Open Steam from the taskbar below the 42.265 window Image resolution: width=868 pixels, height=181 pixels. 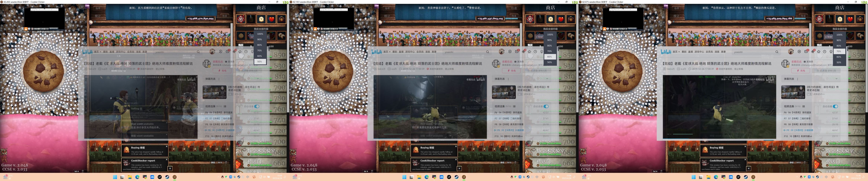tap(167, 177)
